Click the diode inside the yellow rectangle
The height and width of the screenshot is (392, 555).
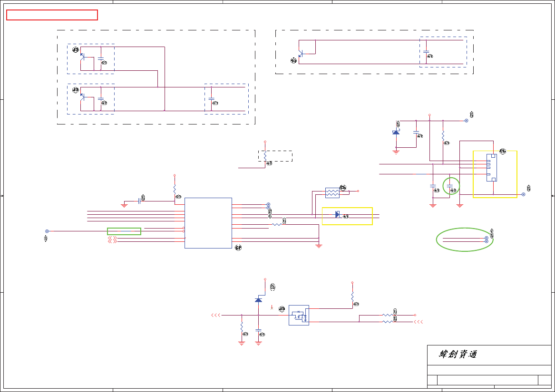pos(337,214)
